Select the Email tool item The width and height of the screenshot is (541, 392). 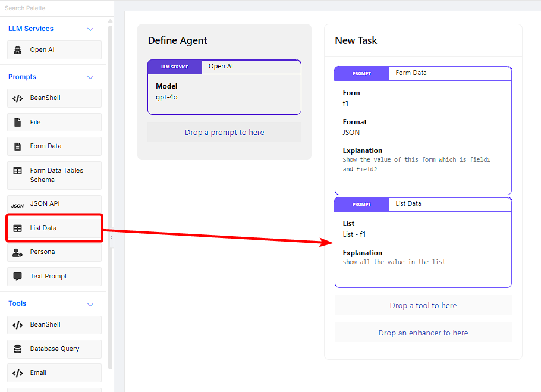[54, 373]
